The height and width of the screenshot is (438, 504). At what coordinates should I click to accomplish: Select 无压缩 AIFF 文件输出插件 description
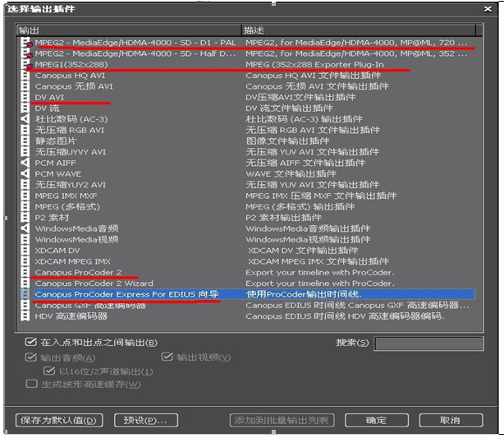[x=305, y=164]
